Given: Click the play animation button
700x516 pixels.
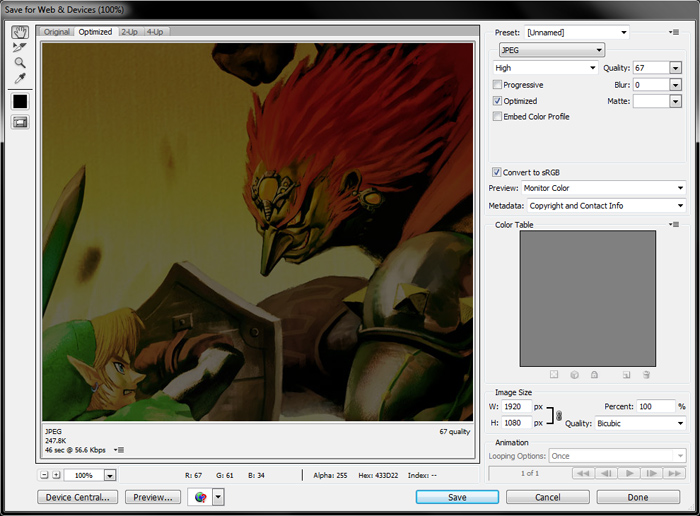Looking at the screenshot, I should click(x=629, y=473).
